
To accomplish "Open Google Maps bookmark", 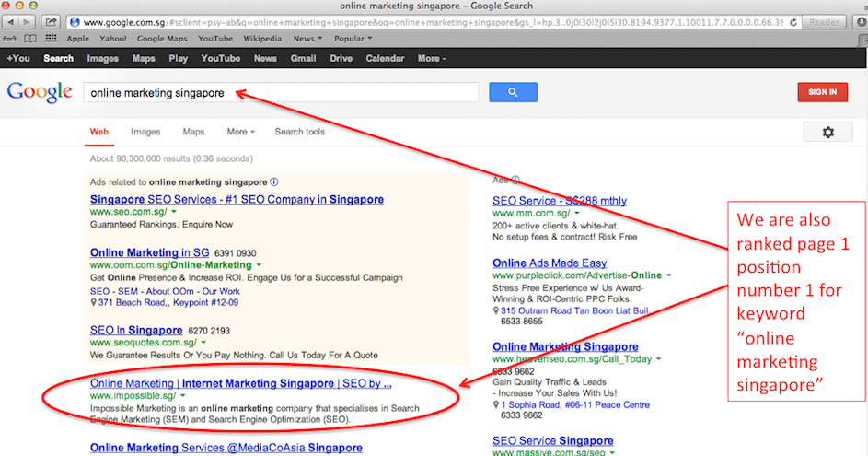I will click(x=162, y=39).
